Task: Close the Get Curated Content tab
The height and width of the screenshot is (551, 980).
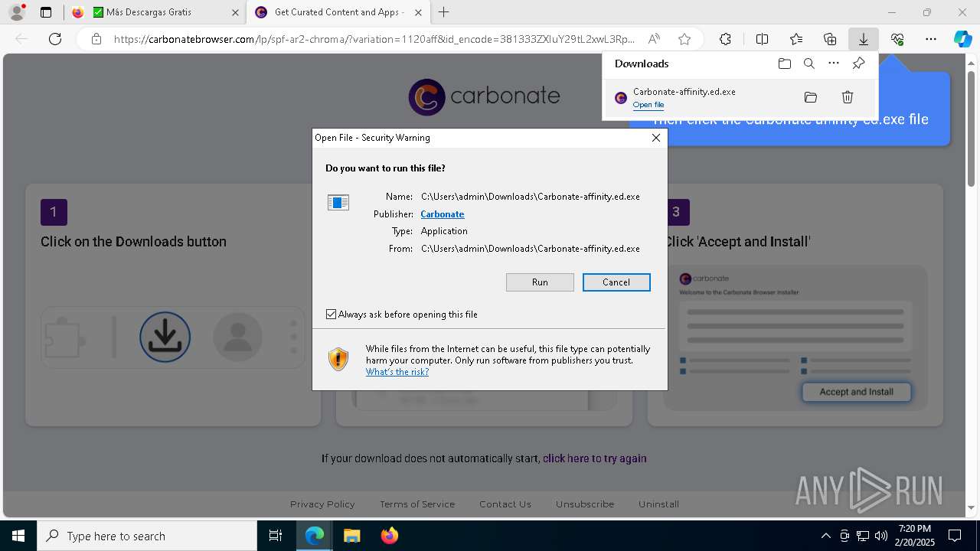Action: click(x=418, y=12)
